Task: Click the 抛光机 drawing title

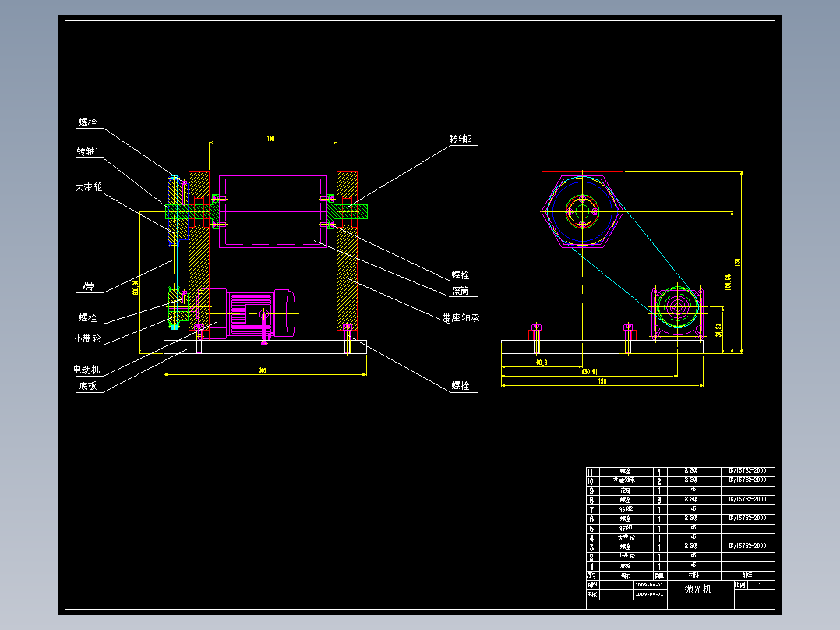Action: [698, 589]
